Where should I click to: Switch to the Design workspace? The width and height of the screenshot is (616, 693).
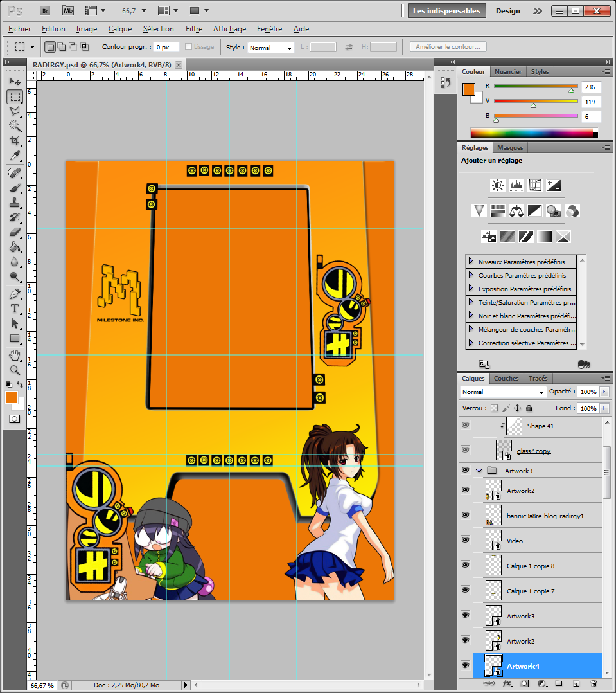point(507,11)
